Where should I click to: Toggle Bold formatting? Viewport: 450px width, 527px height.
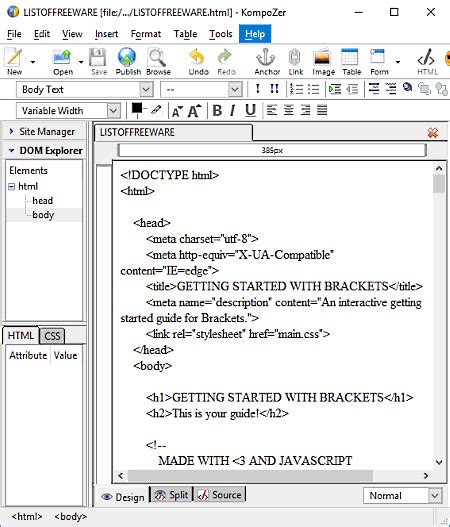tap(217, 110)
